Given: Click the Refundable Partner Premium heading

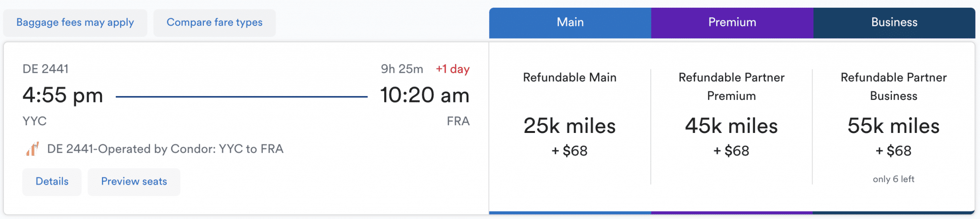Looking at the screenshot, I should tap(731, 87).
